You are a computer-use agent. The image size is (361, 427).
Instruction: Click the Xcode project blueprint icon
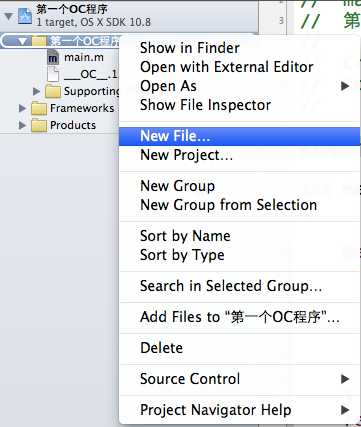tap(25, 16)
